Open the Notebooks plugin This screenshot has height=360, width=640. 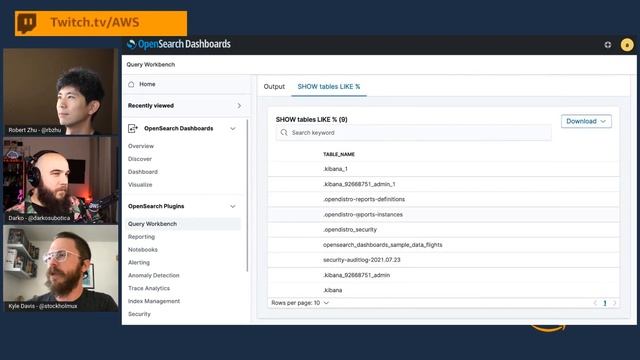[143, 250]
